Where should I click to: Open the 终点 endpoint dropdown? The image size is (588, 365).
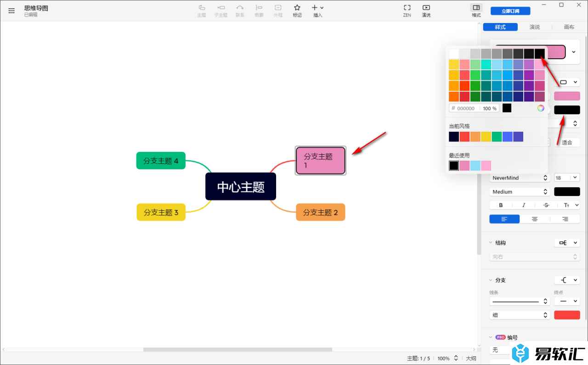(567, 301)
